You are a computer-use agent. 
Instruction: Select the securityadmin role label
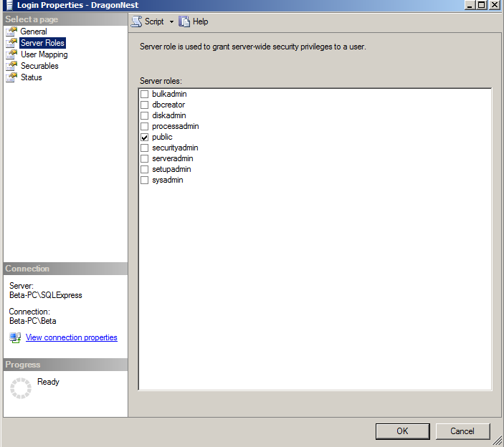coord(175,148)
